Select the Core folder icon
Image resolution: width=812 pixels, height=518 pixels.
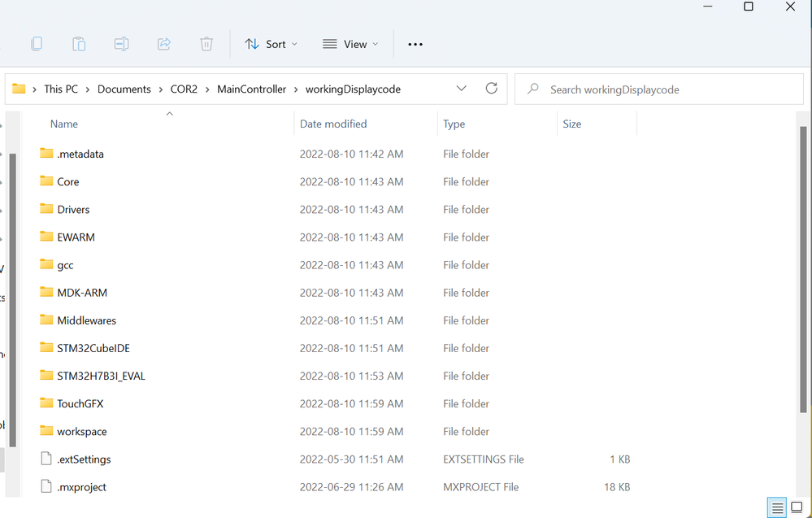point(46,181)
